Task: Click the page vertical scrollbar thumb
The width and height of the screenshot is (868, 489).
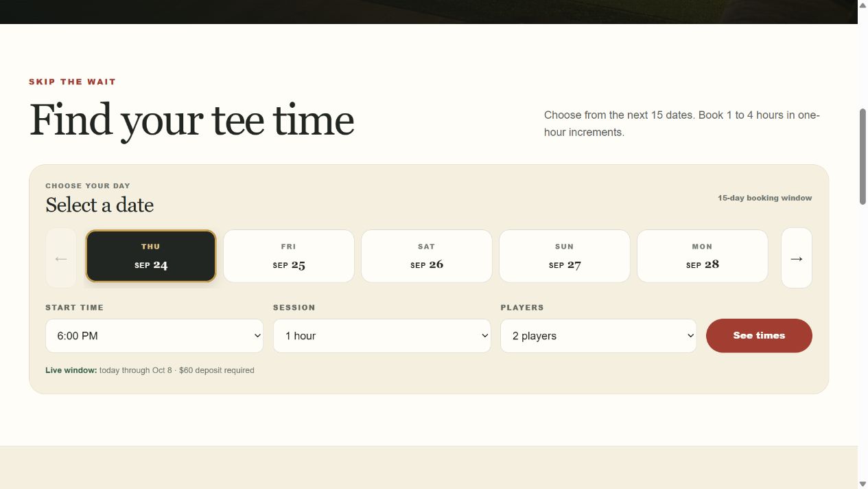Action: 863,157
